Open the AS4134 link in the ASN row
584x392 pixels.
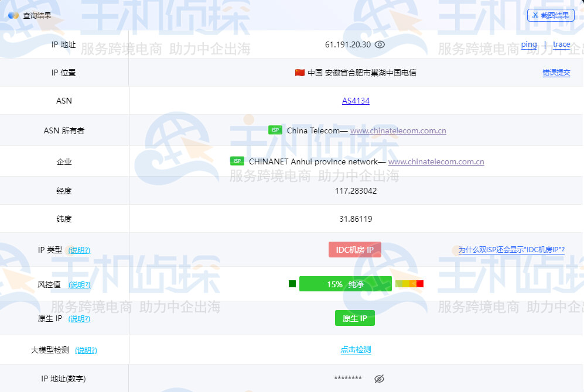[x=356, y=100]
